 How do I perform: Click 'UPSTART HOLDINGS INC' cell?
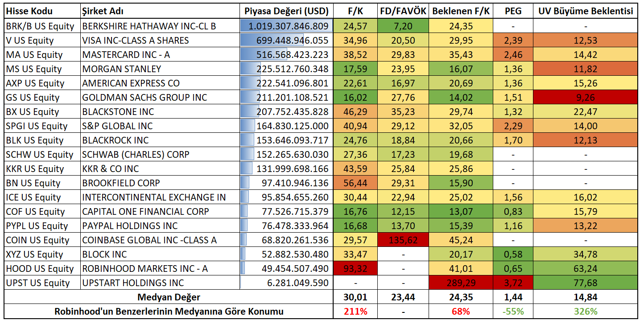(160, 283)
